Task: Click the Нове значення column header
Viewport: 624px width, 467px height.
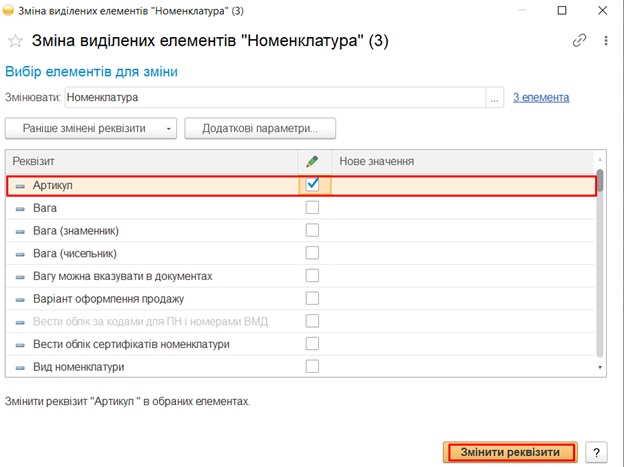Action: pos(460,161)
